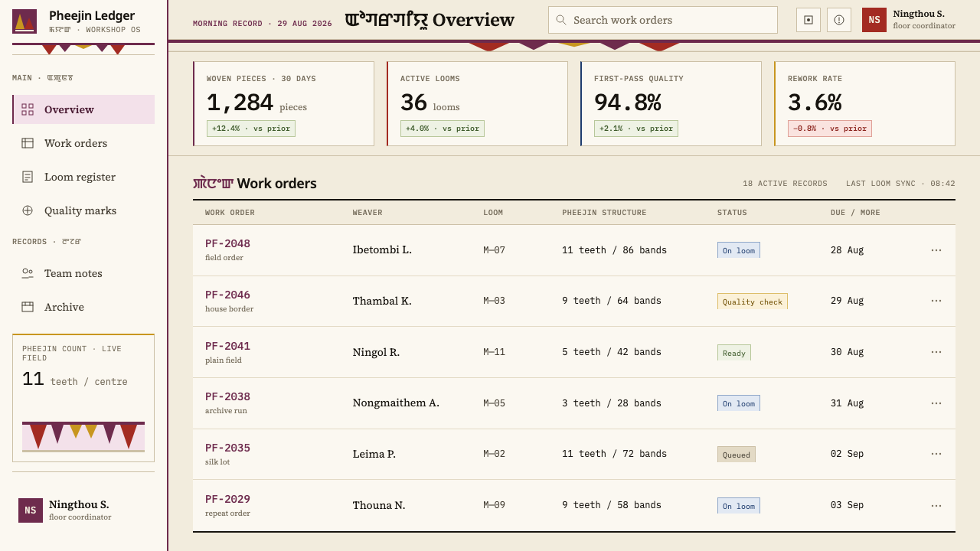Select the Rework rate card
Viewport: 980px width, 551px height.
(x=864, y=103)
